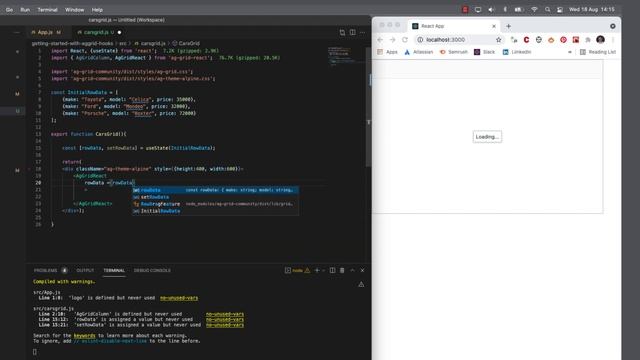Image resolution: width=640 pixels, height=360 pixels.
Task: Open the volume control in the menu bar
Action: (x=491, y=9)
